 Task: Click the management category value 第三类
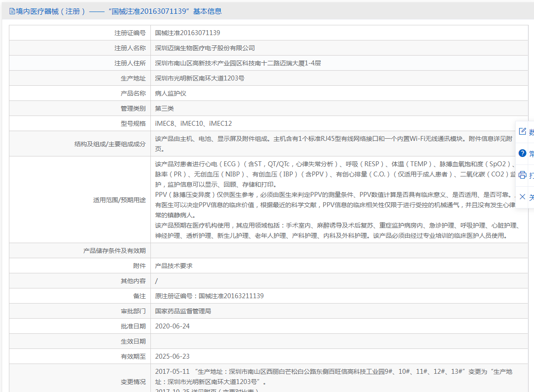click(165, 108)
